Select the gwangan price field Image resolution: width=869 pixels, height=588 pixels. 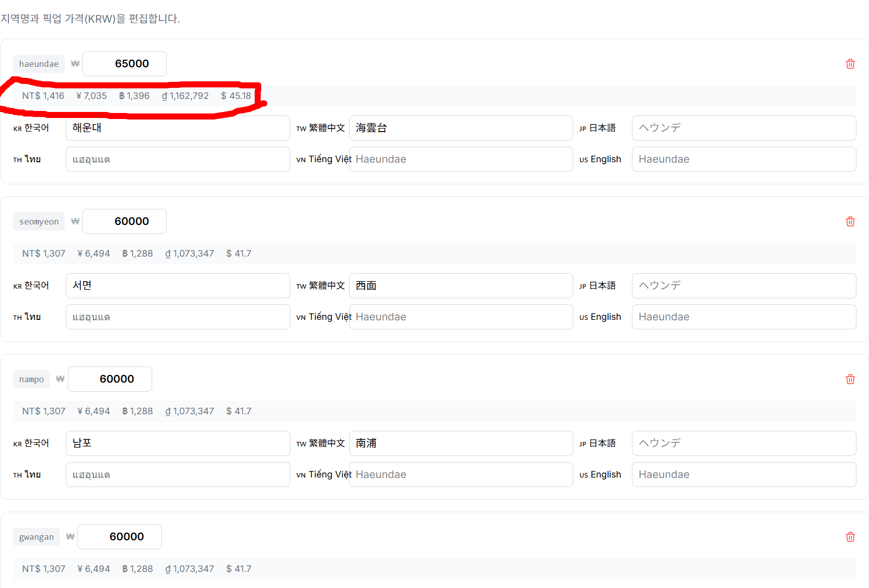point(120,537)
